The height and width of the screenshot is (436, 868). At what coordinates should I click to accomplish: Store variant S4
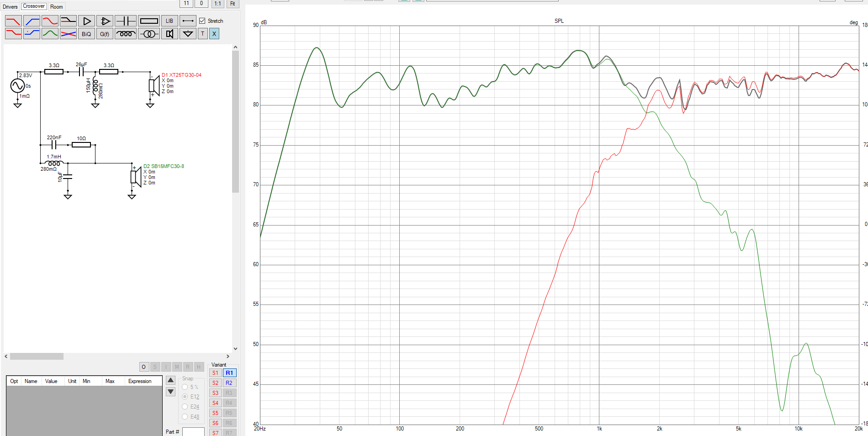tap(216, 403)
